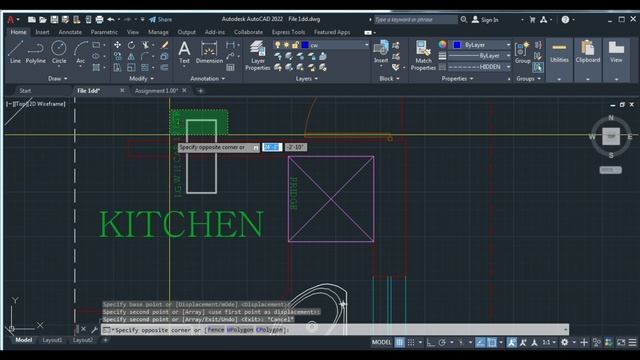This screenshot has width=640, height=360.
Task: Click the Text annotation tool
Action: (x=184, y=52)
